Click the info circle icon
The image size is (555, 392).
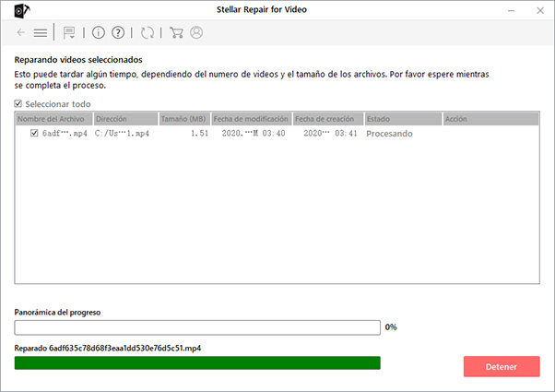pyautogui.click(x=99, y=32)
